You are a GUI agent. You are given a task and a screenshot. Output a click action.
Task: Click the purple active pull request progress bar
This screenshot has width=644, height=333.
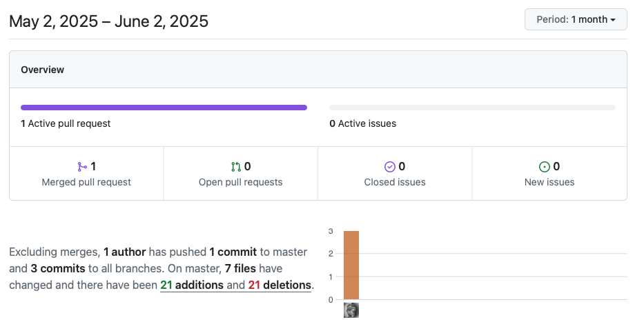click(x=164, y=108)
